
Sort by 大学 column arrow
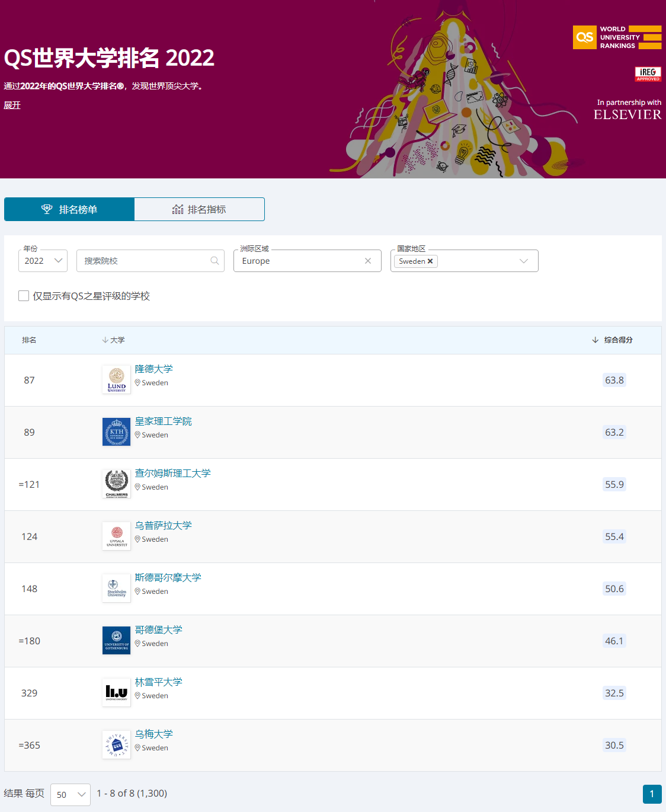105,340
